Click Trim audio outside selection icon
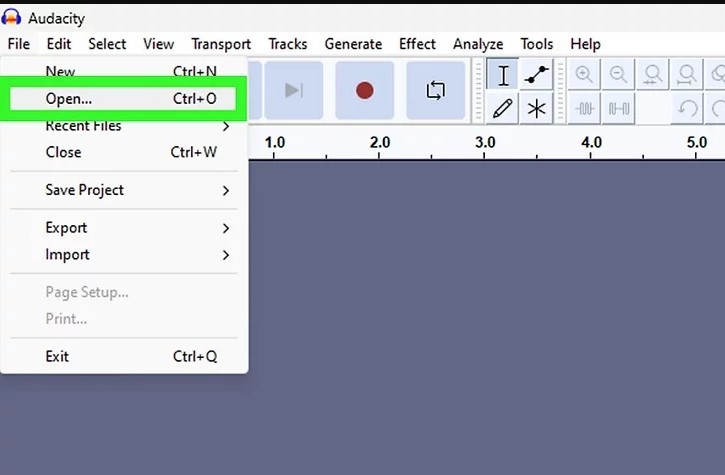This screenshot has height=475, width=725. click(x=585, y=108)
